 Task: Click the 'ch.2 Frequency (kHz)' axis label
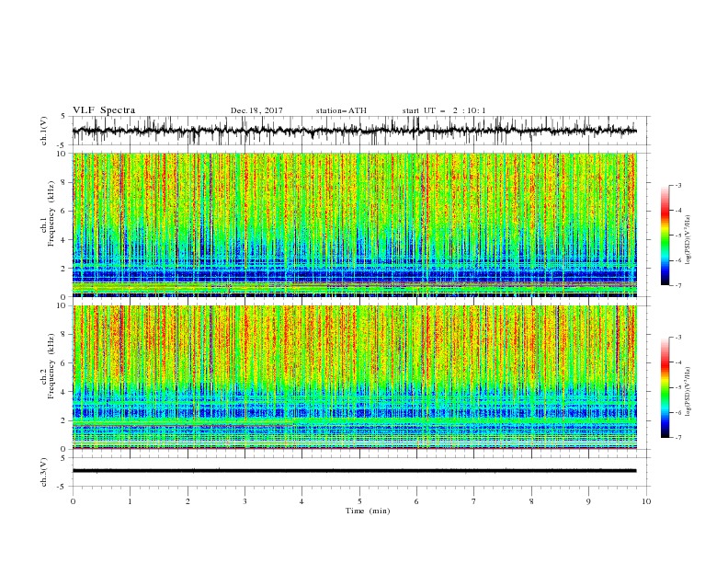tap(49, 365)
